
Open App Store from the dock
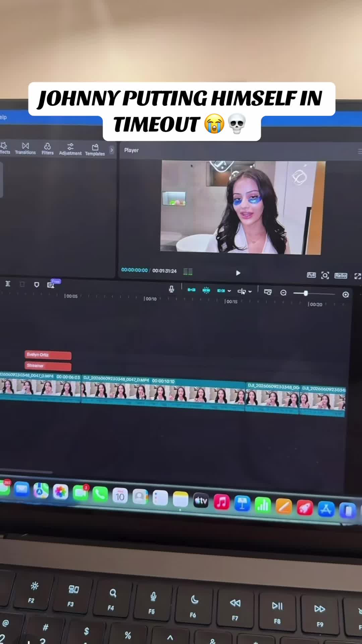click(x=326, y=509)
